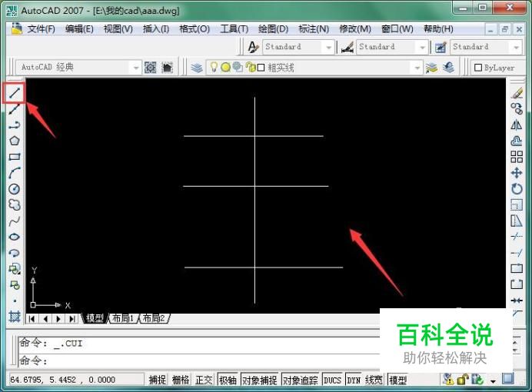Select the Circle tool
The width and height of the screenshot is (532, 392).
tap(15, 189)
